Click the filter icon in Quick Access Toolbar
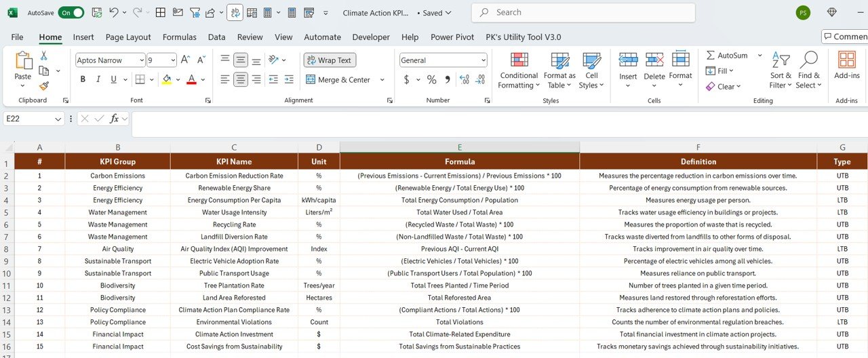868x358 pixels. point(195,12)
